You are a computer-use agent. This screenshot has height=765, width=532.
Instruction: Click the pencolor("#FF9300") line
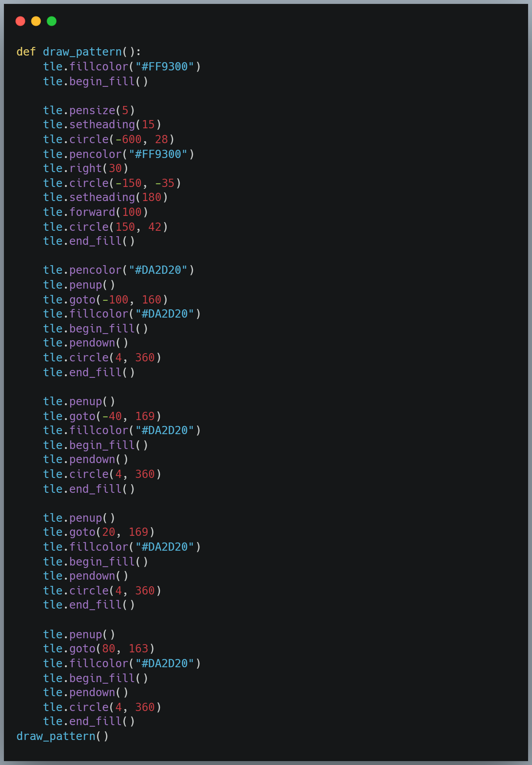(119, 154)
